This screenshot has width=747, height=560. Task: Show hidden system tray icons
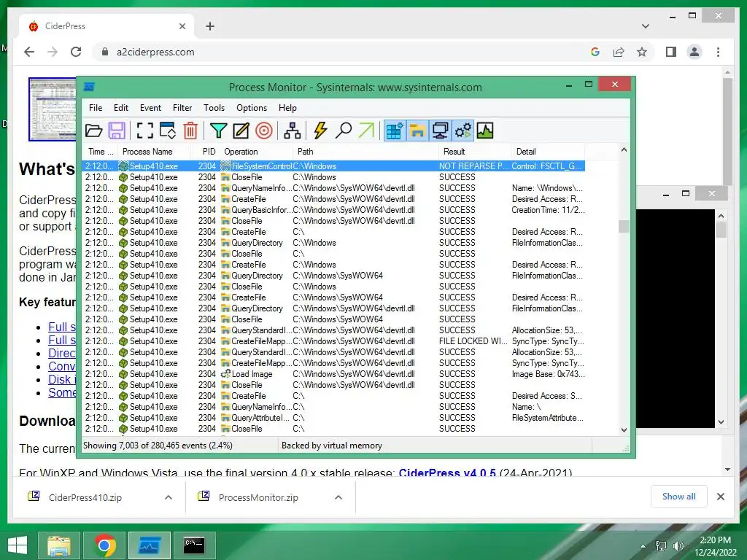pyautogui.click(x=643, y=546)
